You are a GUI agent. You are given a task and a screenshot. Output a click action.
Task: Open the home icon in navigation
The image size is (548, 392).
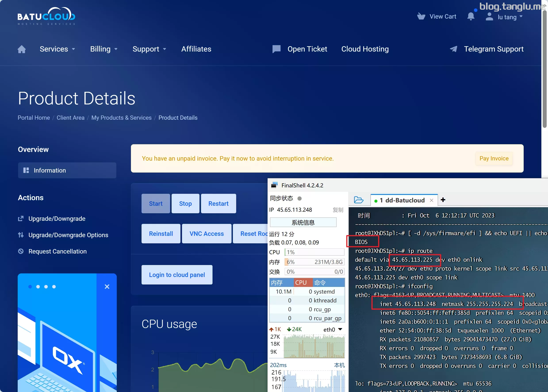click(22, 49)
